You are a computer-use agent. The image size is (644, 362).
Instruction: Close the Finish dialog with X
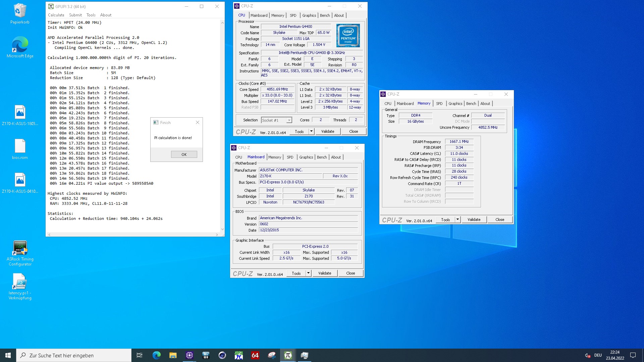pyautogui.click(x=198, y=123)
